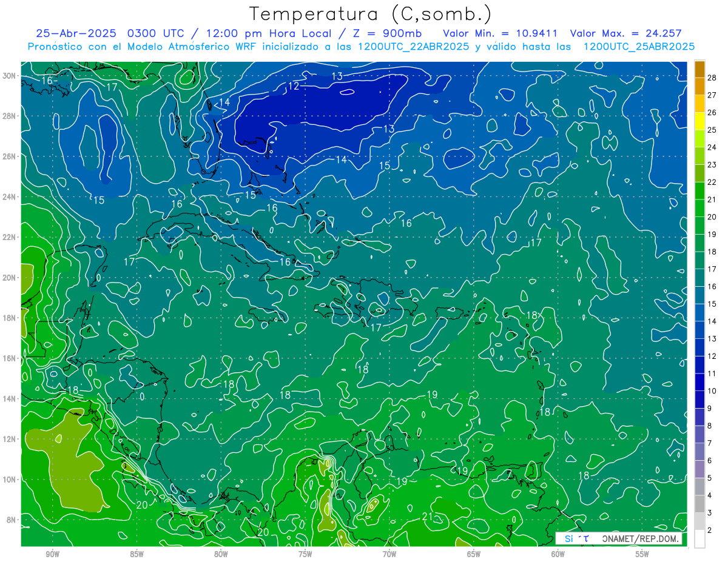Image resolution: width=728 pixels, height=562 pixels.
Task: Click the "75W" longitude axis label
Action: click(x=305, y=554)
